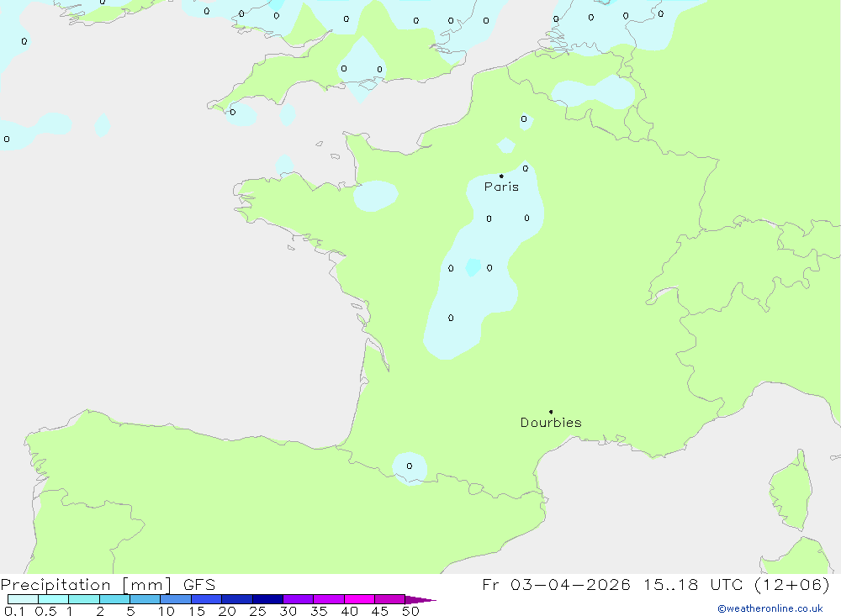Pick the 30 mm purple legend swatch
Image resolution: width=841 pixels, height=616 pixels.
pyautogui.click(x=299, y=599)
